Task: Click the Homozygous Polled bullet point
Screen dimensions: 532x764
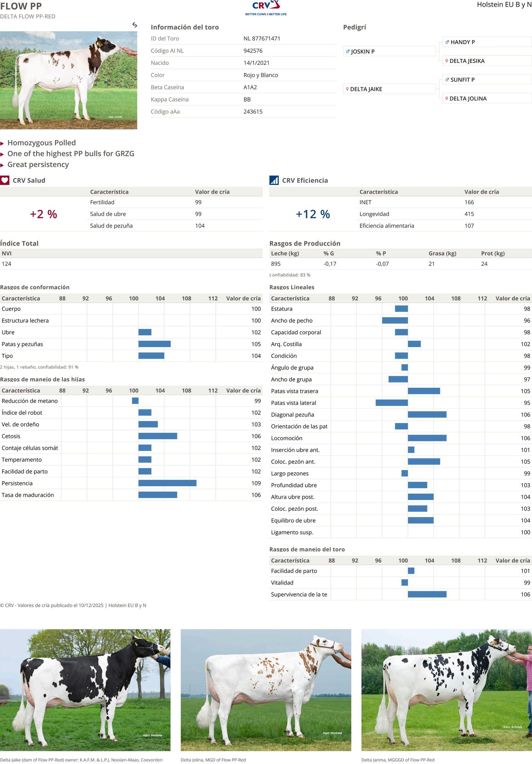Action: point(41,143)
